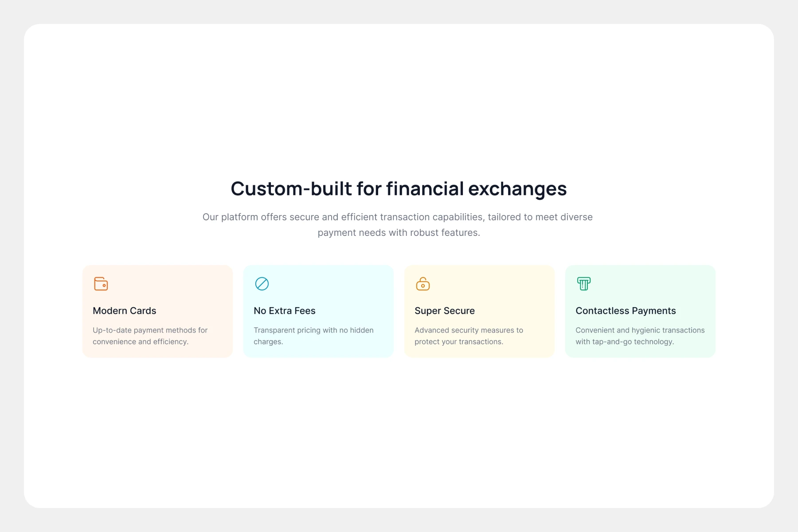
Task: Click the 'Transparent pricing with no hidden charges' text
Action: click(x=313, y=336)
